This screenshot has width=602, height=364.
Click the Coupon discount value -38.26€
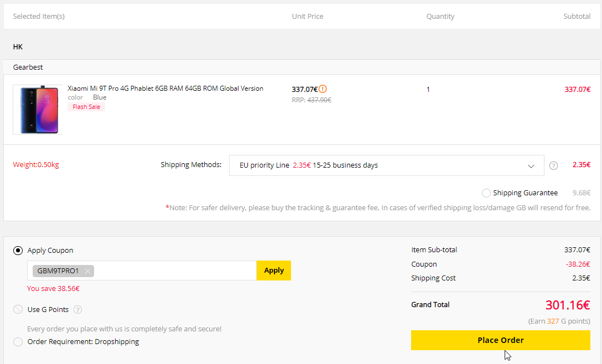tap(578, 264)
